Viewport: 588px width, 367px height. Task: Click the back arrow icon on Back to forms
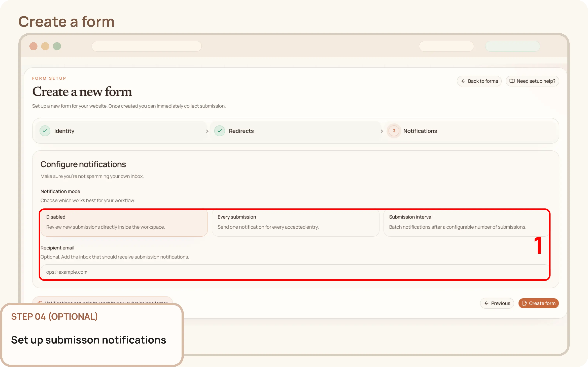[463, 81]
